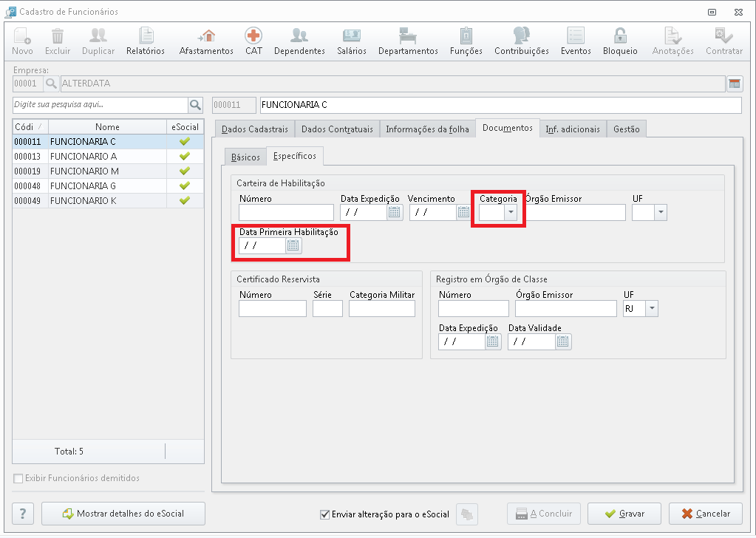Expand the UF dropdown showing RJ

(x=652, y=308)
